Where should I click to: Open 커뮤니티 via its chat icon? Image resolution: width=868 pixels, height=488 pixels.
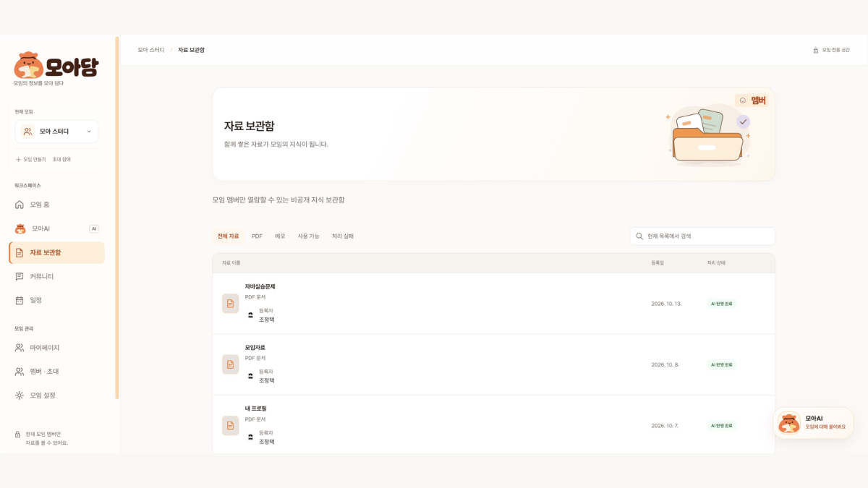(x=20, y=276)
